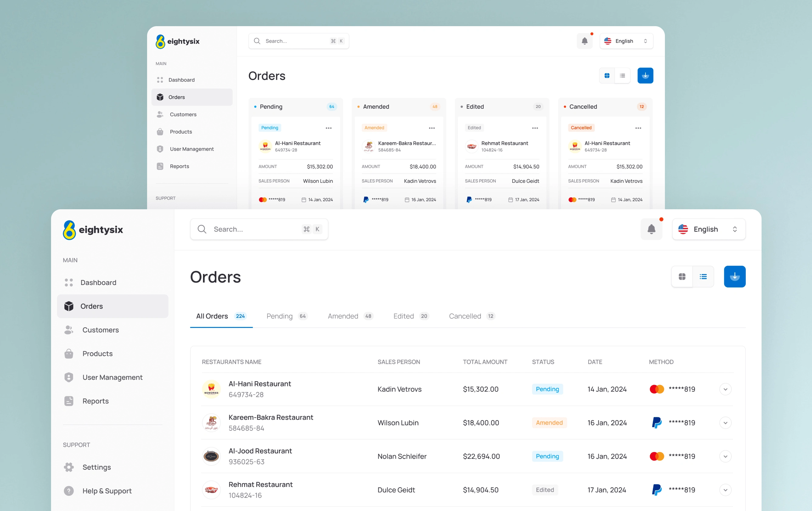Viewport: 812px width, 511px height.
Task: Click the notification bell in the front window
Action: 651,229
